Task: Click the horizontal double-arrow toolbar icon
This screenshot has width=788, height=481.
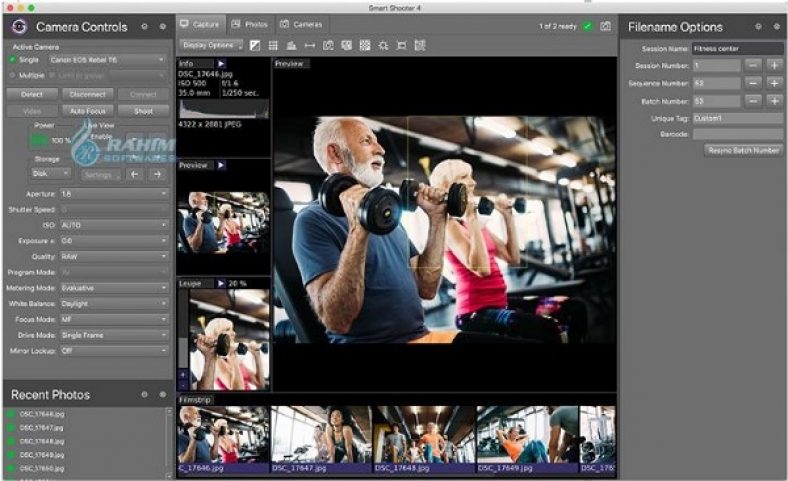Action: point(309,45)
